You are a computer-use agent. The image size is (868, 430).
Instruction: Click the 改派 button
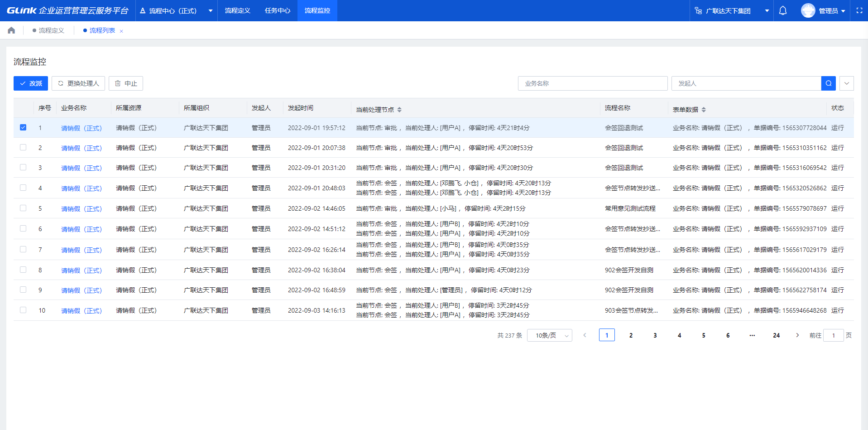(x=31, y=83)
